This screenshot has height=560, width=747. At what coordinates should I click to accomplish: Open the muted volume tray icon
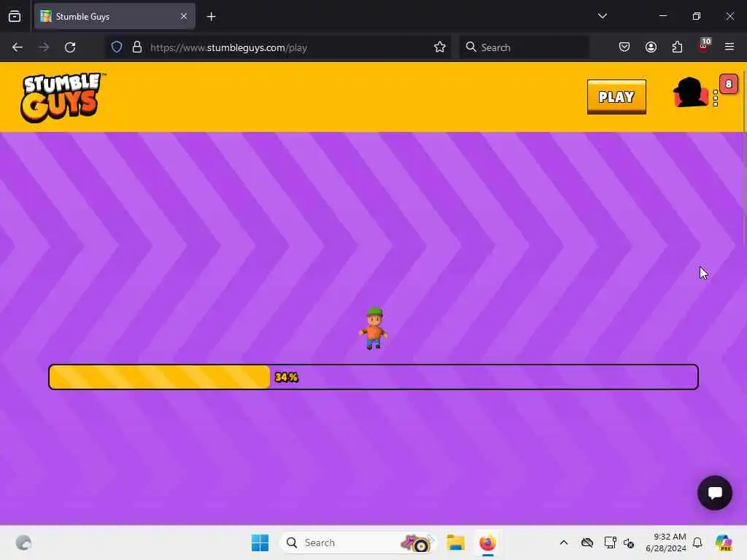[x=629, y=542]
